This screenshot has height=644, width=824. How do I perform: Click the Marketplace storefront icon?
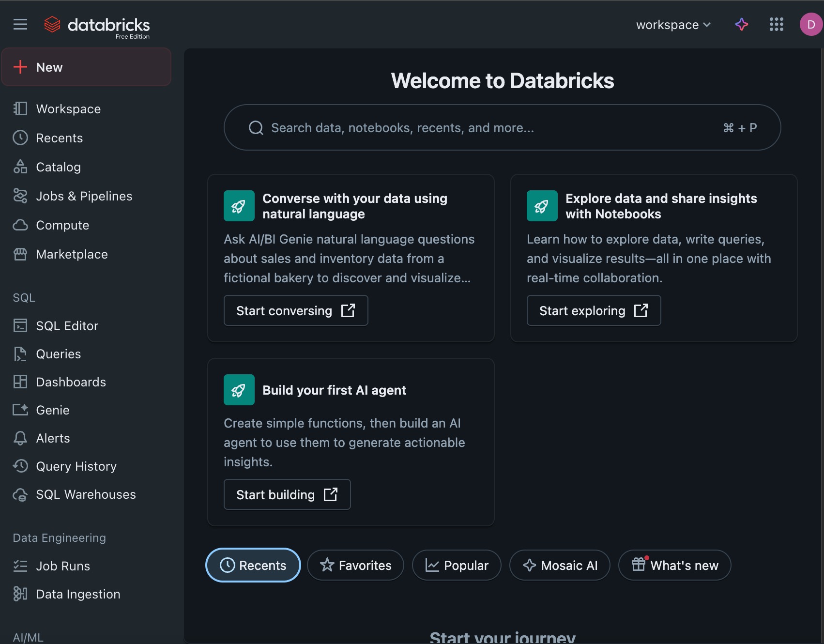(20, 254)
